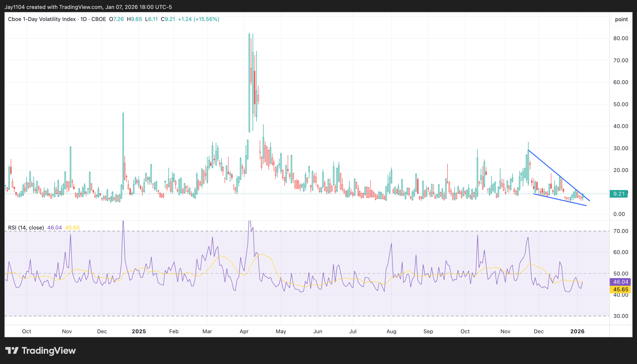637x364 pixels.
Task: Click the 9.21 current price tag
Action: [x=619, y=194]
